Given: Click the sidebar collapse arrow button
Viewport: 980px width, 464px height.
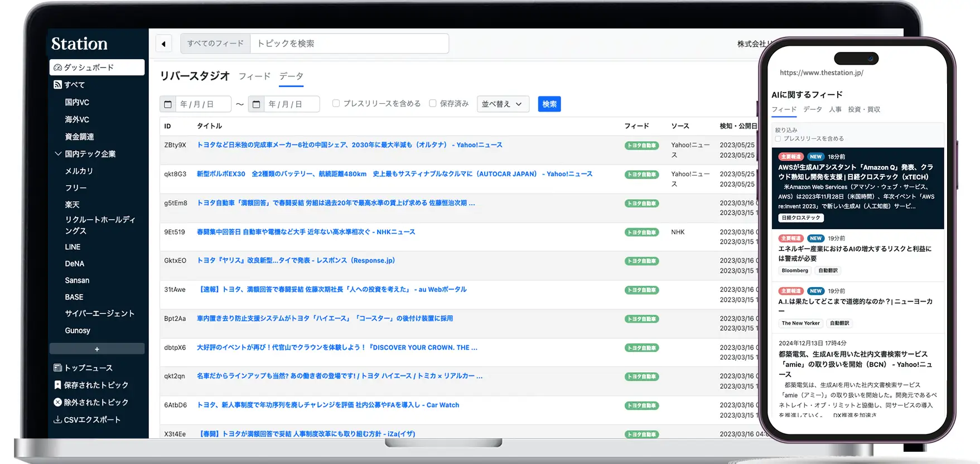Looking at the screenshot, I should [163, 43].
